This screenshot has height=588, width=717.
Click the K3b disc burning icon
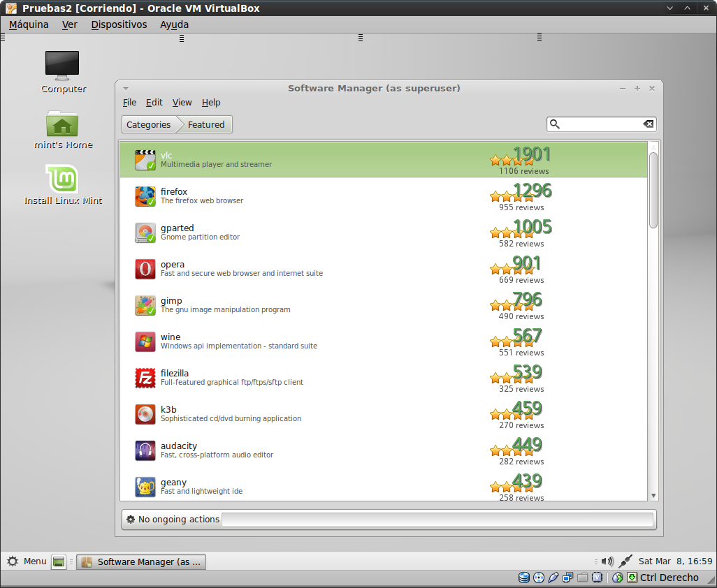click(x=145, y=414)
